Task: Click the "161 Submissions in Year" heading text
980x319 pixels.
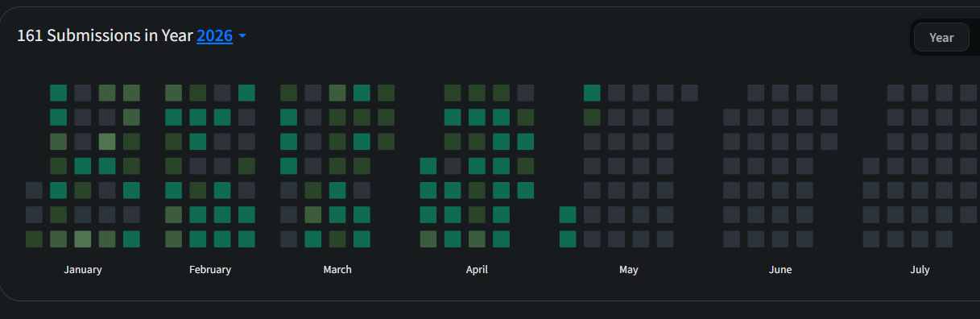Action: (105, 35)
